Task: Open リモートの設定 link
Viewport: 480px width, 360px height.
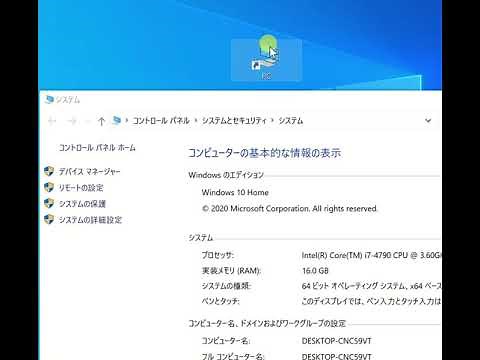Action: pos(81,188)
